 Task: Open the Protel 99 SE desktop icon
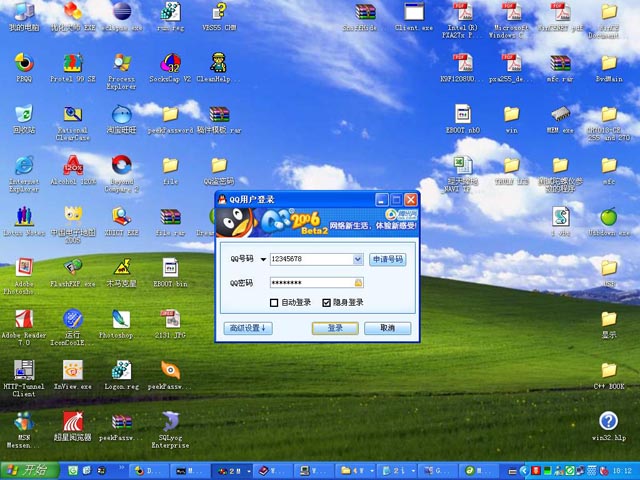73,64
